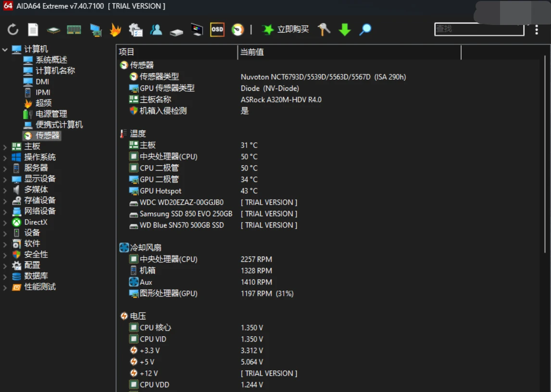Viewport: 551px width, 392px height.
Task: Select the WDC WD20EZAZ-00GGJB0 row
Action: [x=328, y=202]
